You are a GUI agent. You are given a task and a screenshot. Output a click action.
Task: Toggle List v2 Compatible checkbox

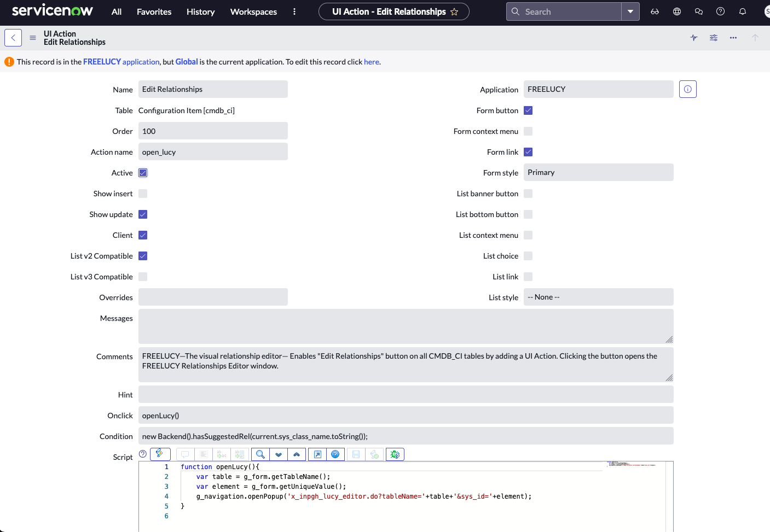coord(143,256)
